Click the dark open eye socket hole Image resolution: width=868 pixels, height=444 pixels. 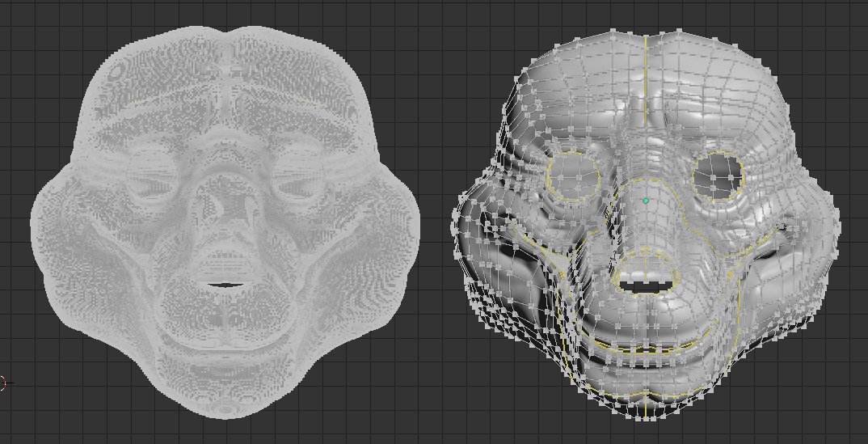(x=718, y=177)
